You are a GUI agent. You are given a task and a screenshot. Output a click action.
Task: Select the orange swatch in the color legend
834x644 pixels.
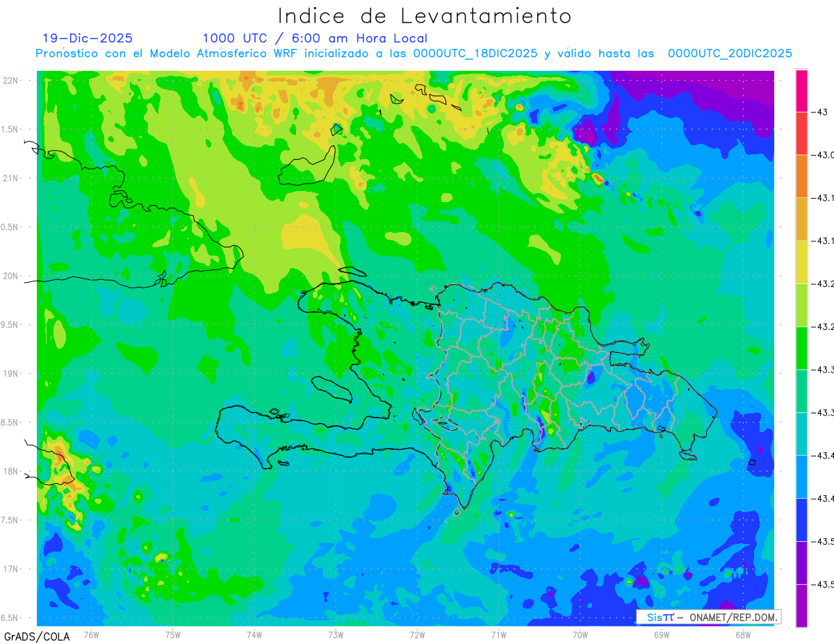801,176
